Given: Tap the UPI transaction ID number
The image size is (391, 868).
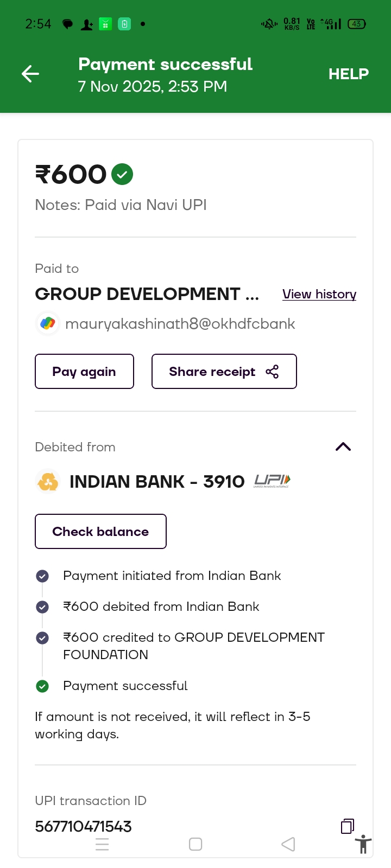Looking at the screenshot, I should pos(83,826).
